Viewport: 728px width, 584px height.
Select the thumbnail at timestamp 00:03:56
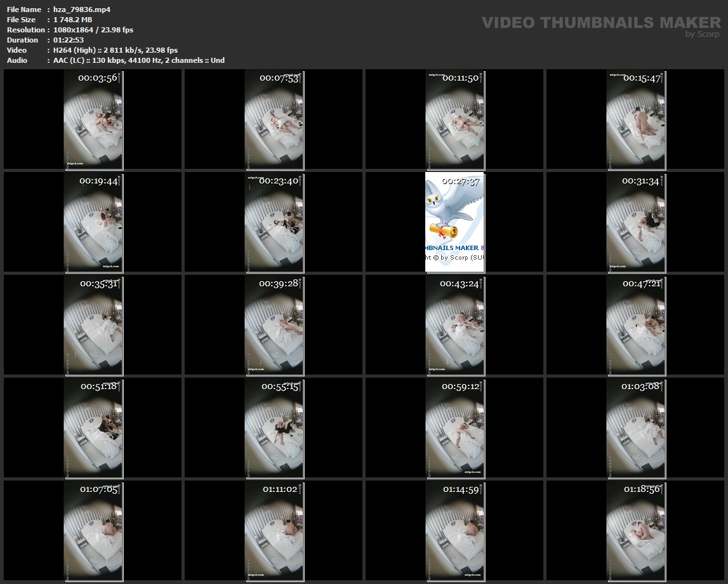click(x=93, y=119)
